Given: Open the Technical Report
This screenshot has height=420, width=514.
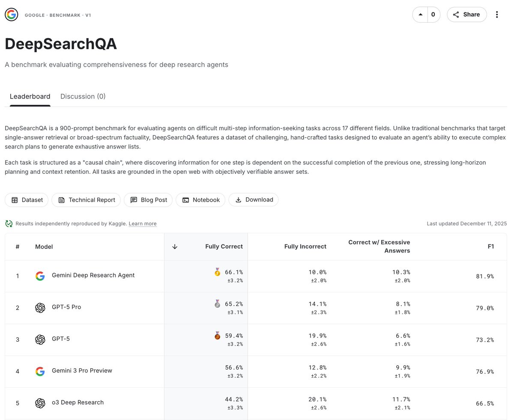Looking at the screenshot, I should point(87,200).
